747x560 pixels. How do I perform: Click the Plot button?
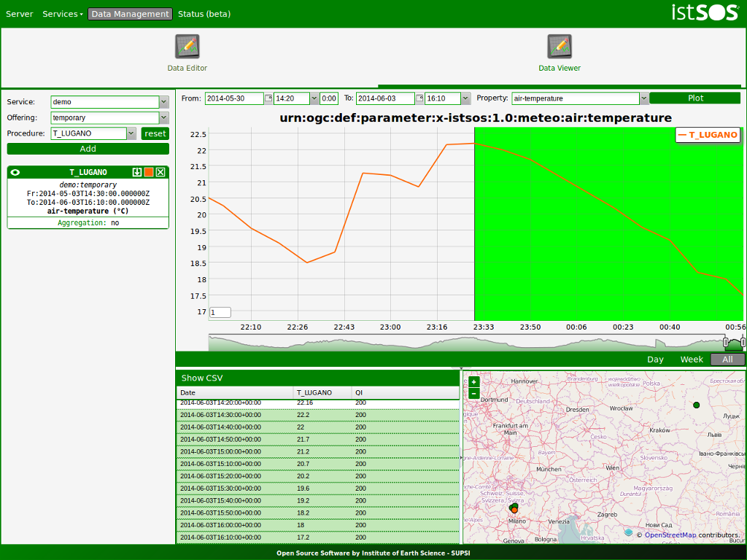click(x=695, y=98)
